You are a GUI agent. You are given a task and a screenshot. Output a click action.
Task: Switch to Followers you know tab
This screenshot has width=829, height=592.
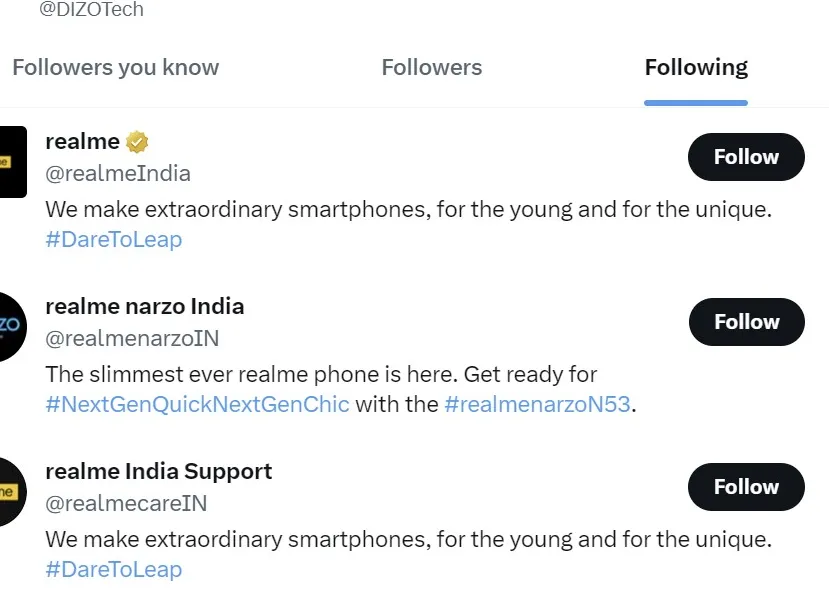(115, 68)
